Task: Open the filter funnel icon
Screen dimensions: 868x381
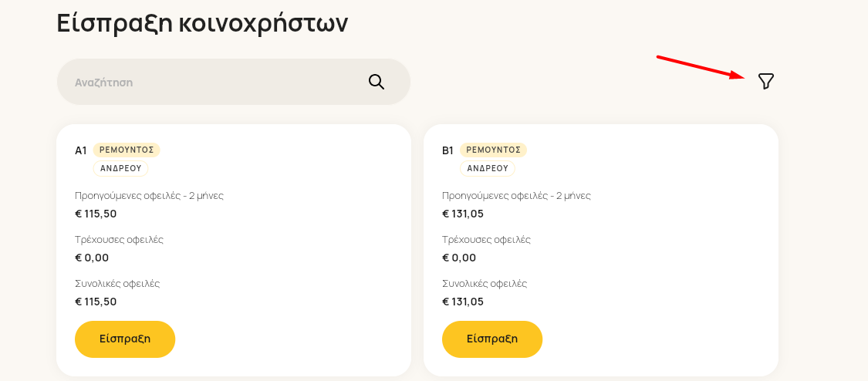Action: coord(765,81)
